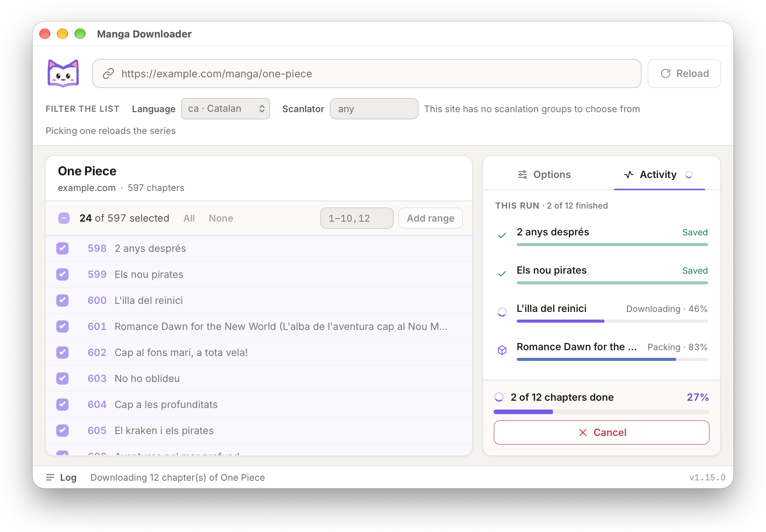The height and width of the screenshot is (532, 766).
Task: Uncheck chapter 602 Cap al fons marí
Action: click(x=62, y=352)
